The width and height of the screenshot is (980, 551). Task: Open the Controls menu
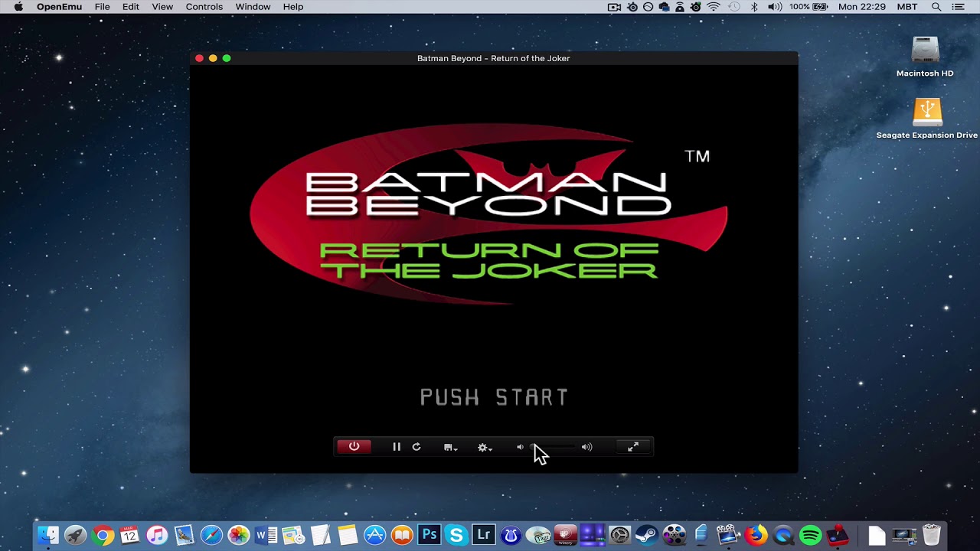[204, 7]
